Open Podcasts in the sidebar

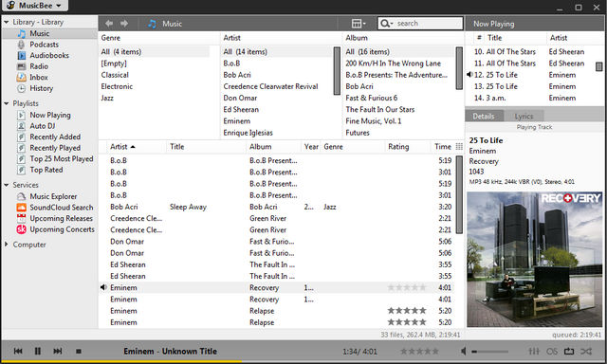tap(45, 45)
